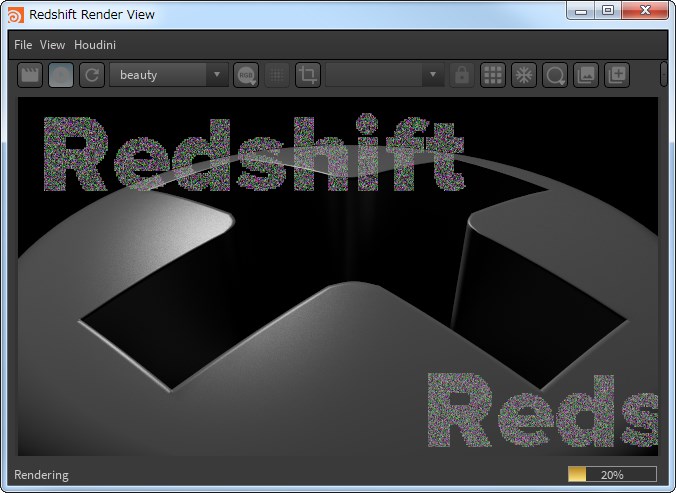
Task: Click the snowflake freeze icon
Action: point(524,75)
